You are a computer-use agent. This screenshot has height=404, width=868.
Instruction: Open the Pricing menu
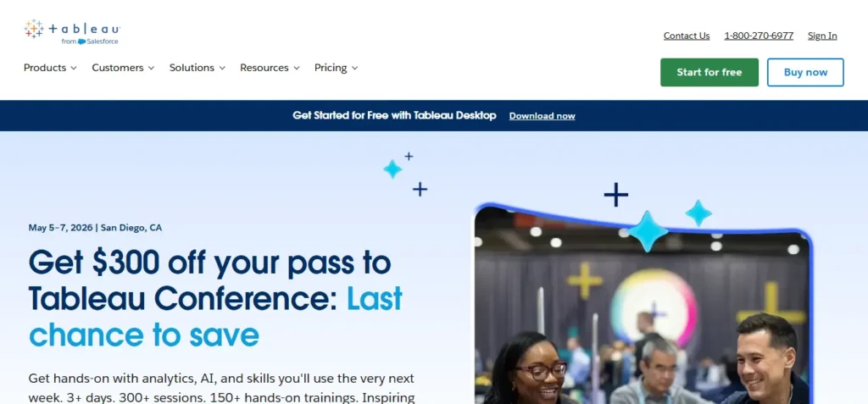tap(336, 68)
